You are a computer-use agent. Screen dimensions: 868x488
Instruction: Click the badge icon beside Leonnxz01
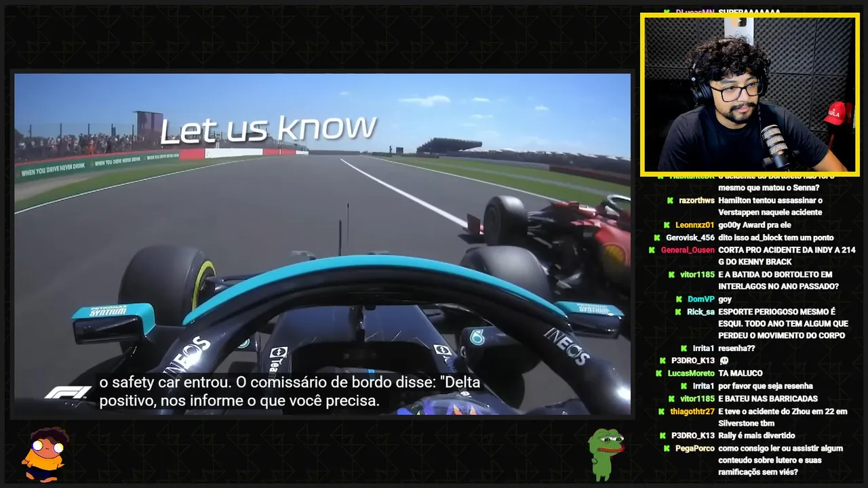tap(667, 225)
